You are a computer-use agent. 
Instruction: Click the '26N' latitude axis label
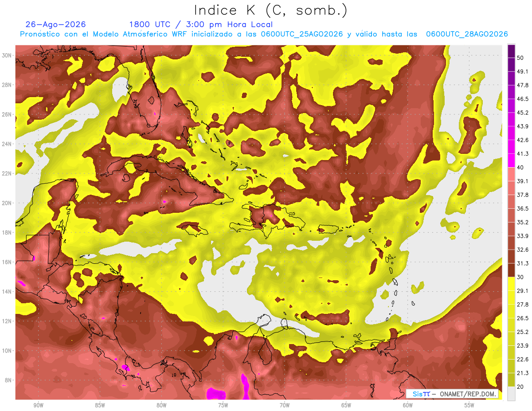click(7, 114)
